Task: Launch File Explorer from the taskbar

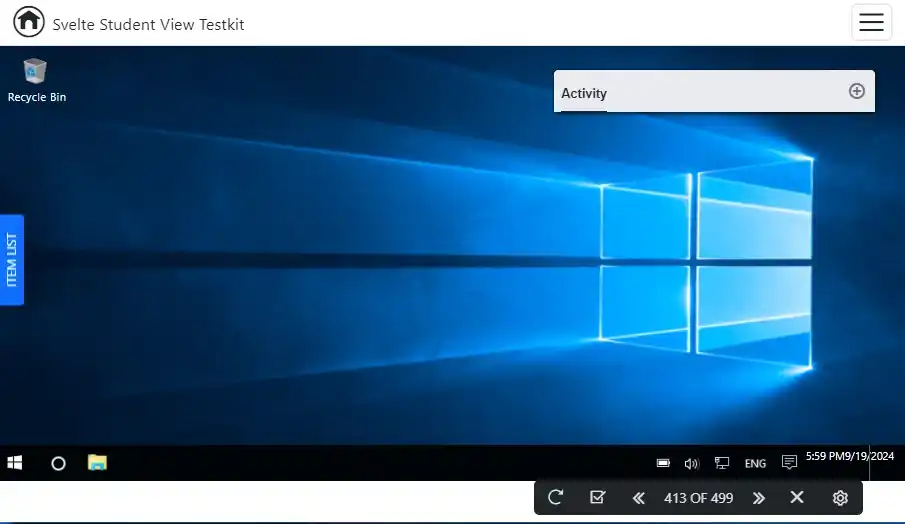Action: click(x=97, y=463)
